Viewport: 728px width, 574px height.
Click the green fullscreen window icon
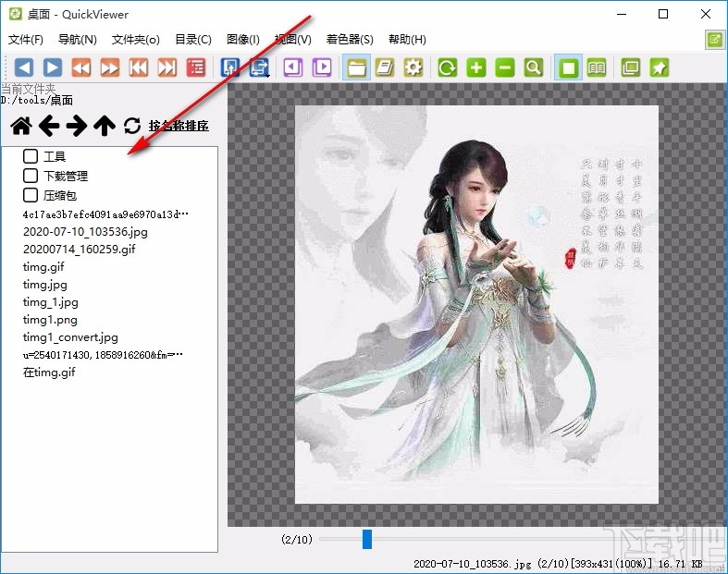631,67
